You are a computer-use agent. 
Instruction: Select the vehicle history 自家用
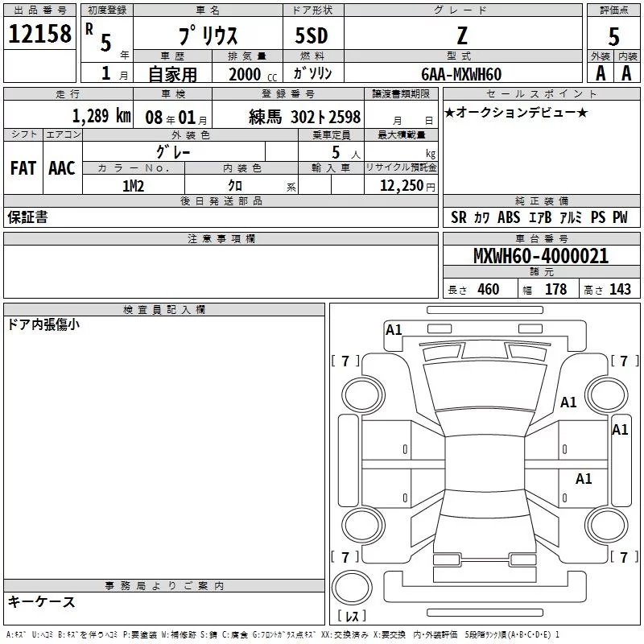173,74
